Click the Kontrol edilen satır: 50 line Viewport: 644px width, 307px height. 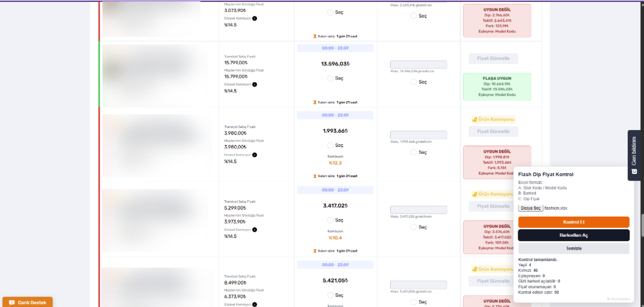pos(538,292)
